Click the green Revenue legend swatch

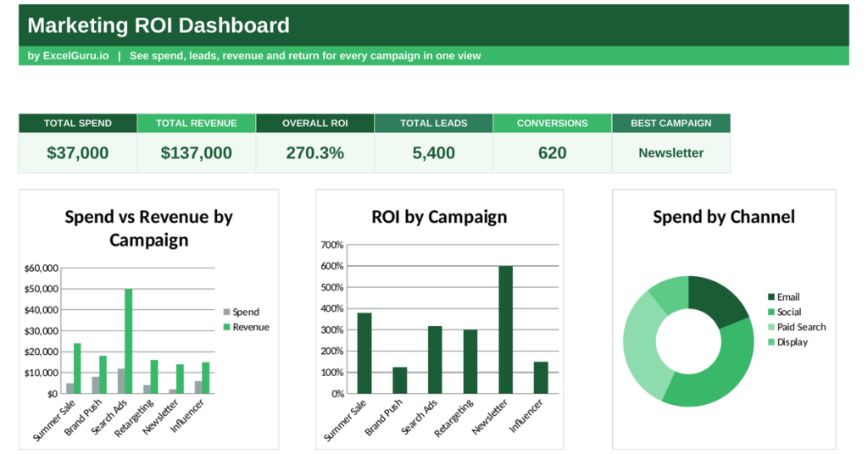tap(226, 327)
